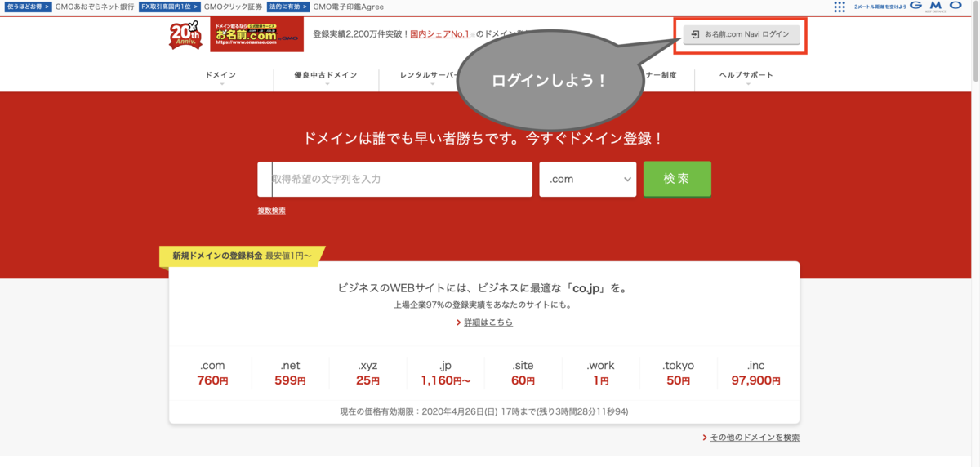980x467 pixels.
Task: Open the 国内シェアNo.1 link
Action: click(x=439, y=34)
